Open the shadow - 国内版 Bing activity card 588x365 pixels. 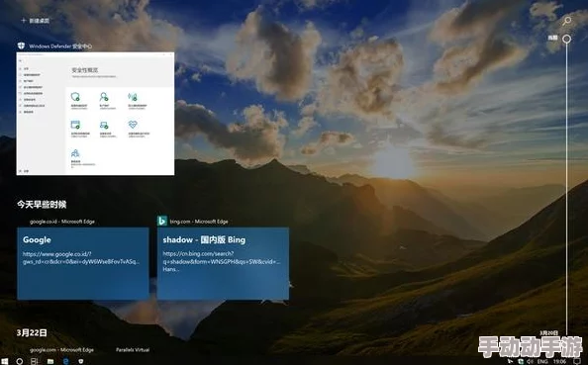click(x=223, y=263)
